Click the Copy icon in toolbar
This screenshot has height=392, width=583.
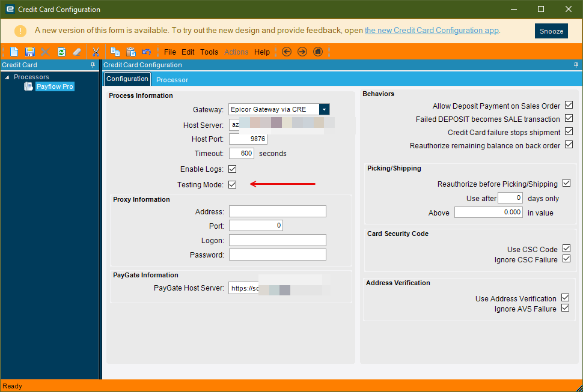(115, 52)
